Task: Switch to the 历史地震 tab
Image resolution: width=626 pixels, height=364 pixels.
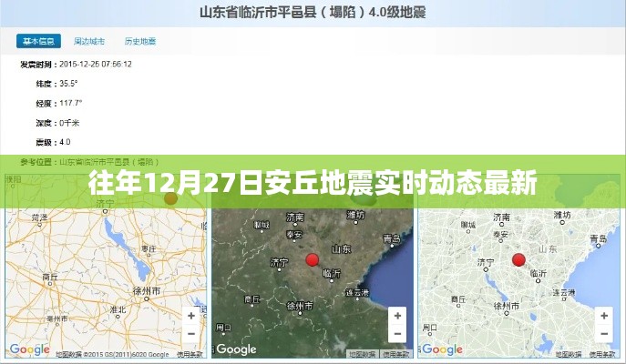Action: [139, 41]
